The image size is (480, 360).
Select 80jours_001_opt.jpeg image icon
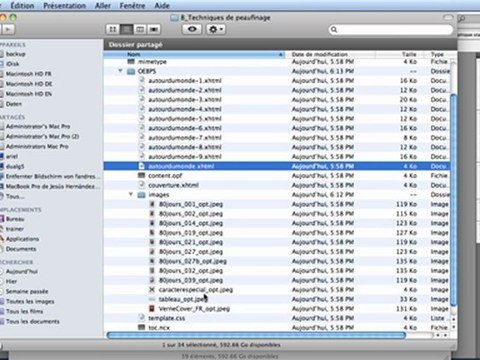click(152, 204)
